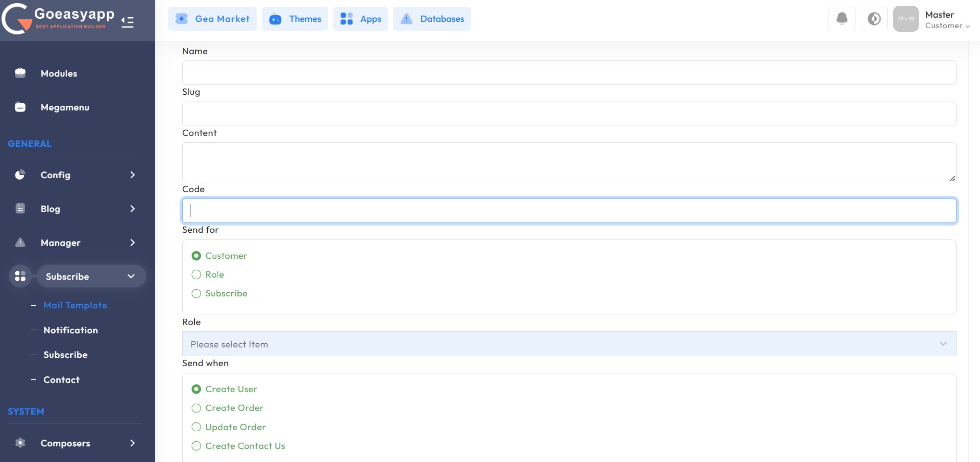This screenshot has width=980, height=462.
Task: Choose Create Order radio option
Action: [x=196, y=408]
